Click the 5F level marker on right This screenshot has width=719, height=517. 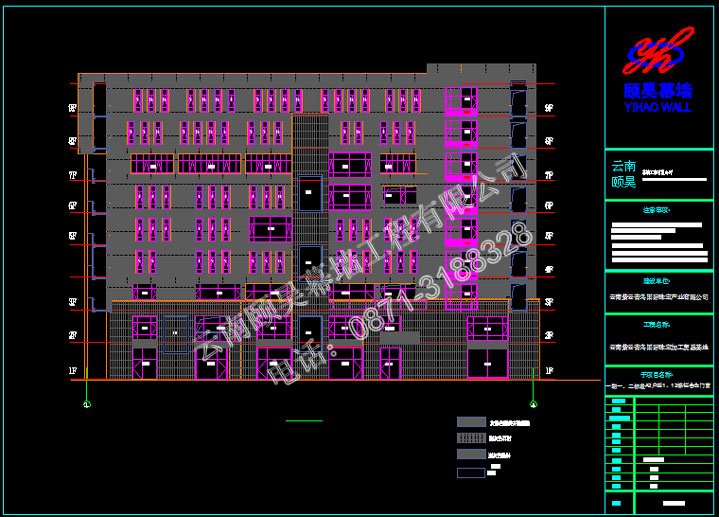pyautogui.click(x=548, y=236)
